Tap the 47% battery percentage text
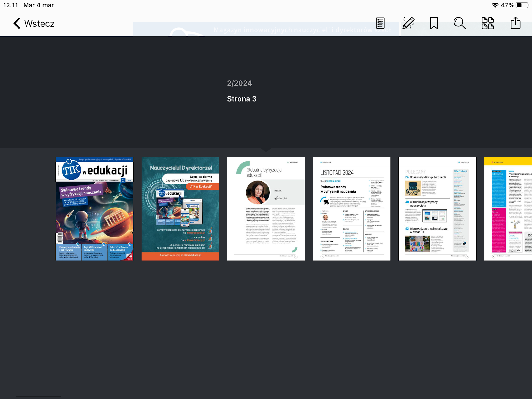The height and width of the screenshot is (399, 532). coord(507,5)
